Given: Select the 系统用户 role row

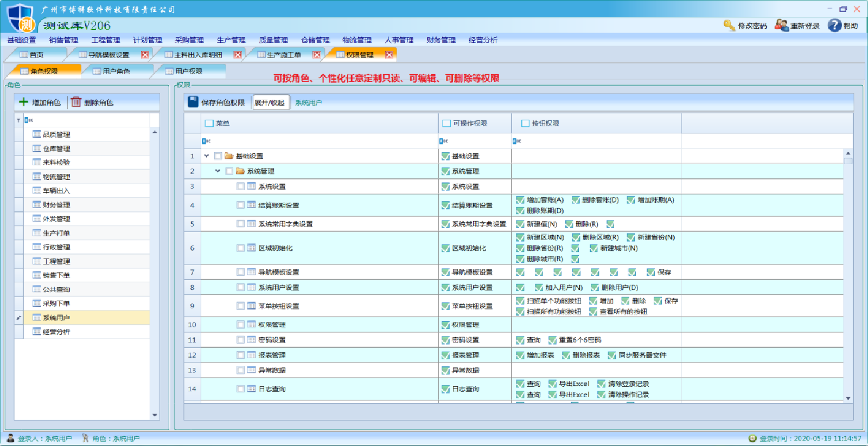Looking at the screenshot, I should [87, 318].
